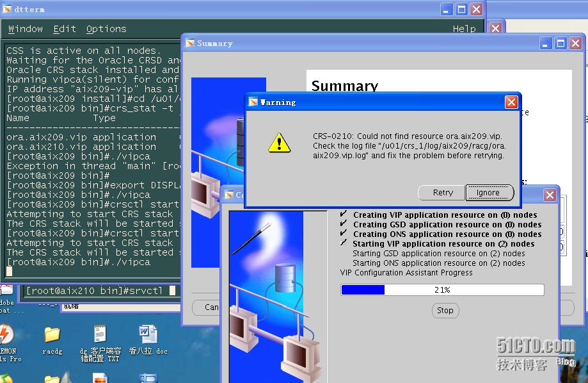
Task: Open the dtterm Options menu
Action: click(x=106, y=29)
